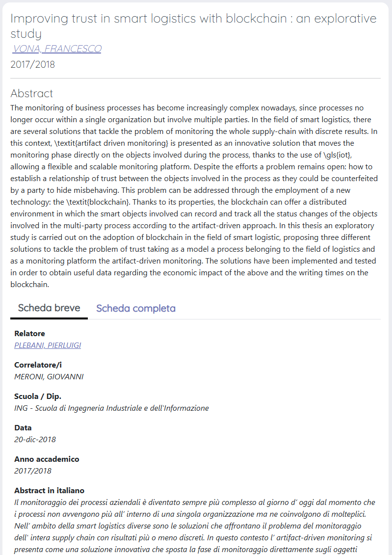Select the Scheda breve tab
The width and height of the screenshot is (392, 555).
click(49, 308)
